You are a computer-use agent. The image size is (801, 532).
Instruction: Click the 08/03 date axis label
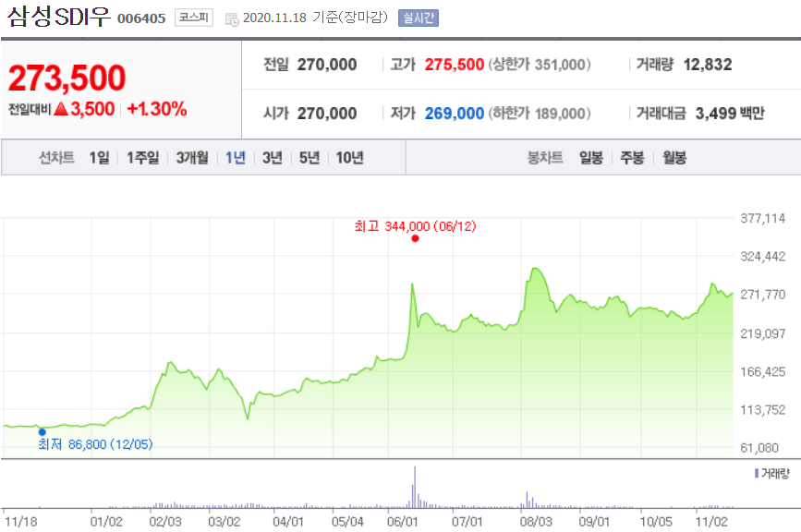537,522
